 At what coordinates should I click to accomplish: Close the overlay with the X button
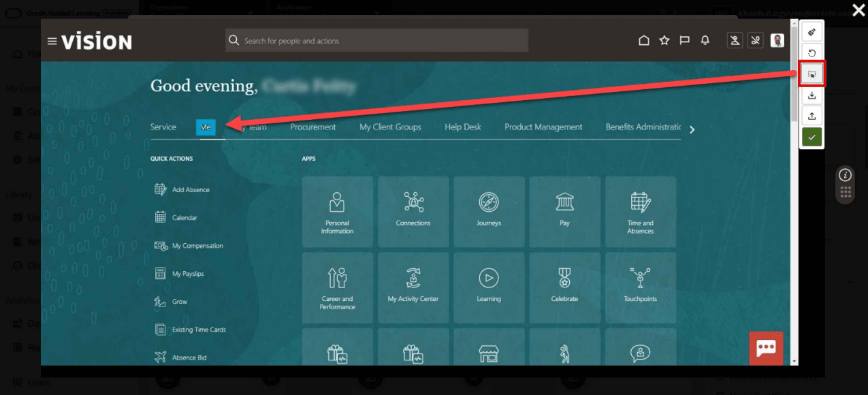pos(858,10)
